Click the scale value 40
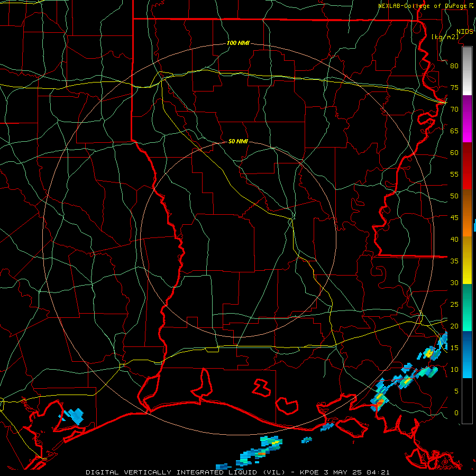This screenshot has width=476, height=476. pos(454,240)
